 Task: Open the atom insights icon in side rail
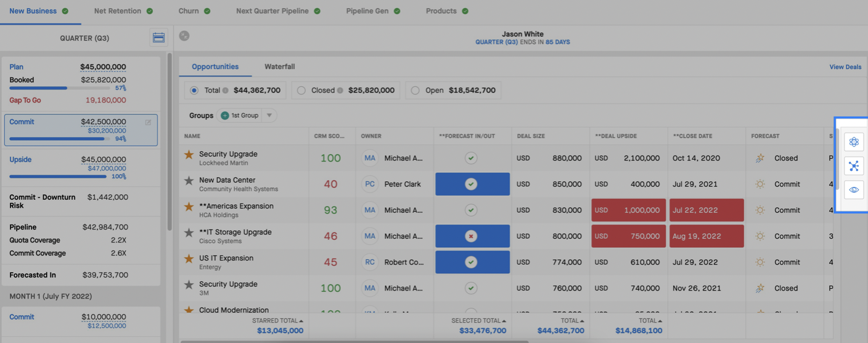pyautogui.click(x=854, y=142)
